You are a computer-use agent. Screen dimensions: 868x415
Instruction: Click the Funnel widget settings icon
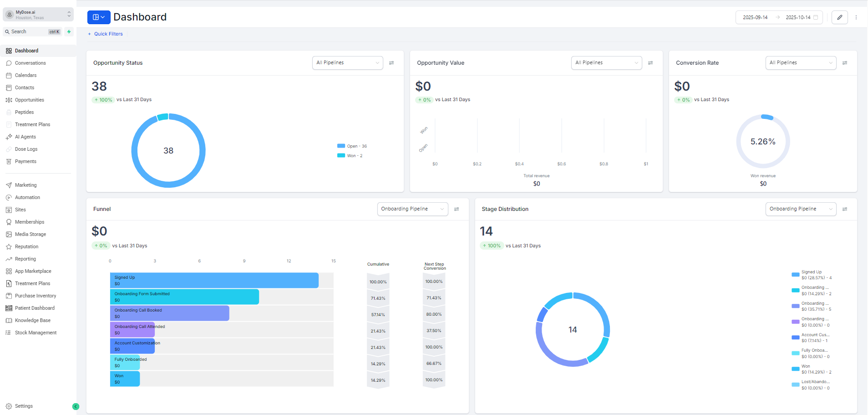tap(457, 209)
